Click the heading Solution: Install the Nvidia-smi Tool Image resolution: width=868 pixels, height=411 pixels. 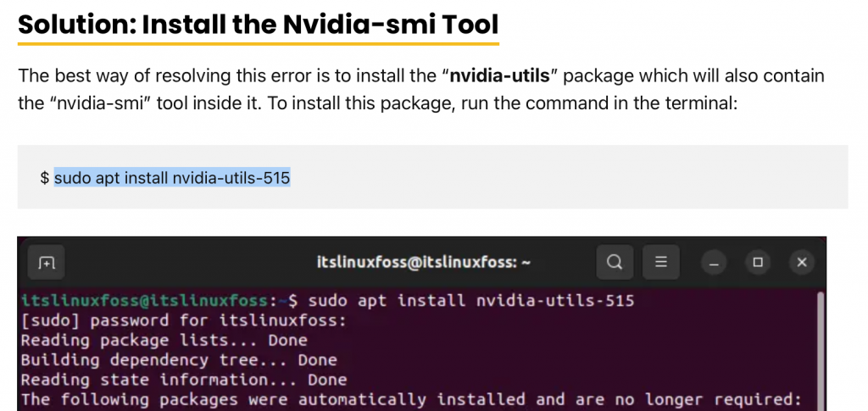(259, 25)
